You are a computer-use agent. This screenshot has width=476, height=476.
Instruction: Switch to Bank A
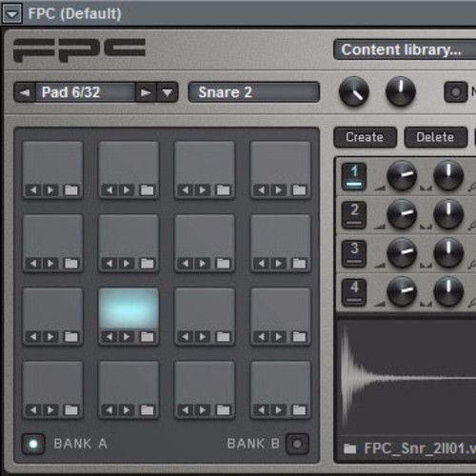coord(33,444)
